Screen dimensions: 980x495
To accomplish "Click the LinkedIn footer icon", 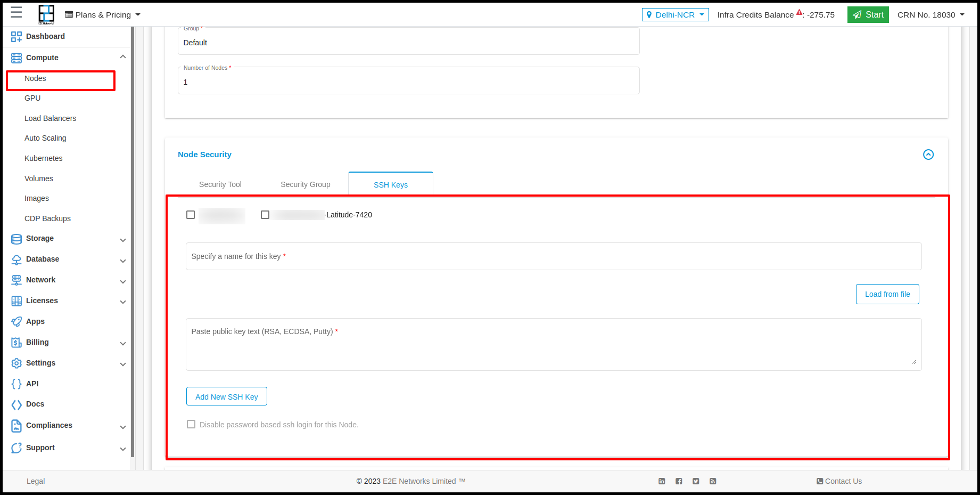I will pyautogui.click(x=662, y=481).
